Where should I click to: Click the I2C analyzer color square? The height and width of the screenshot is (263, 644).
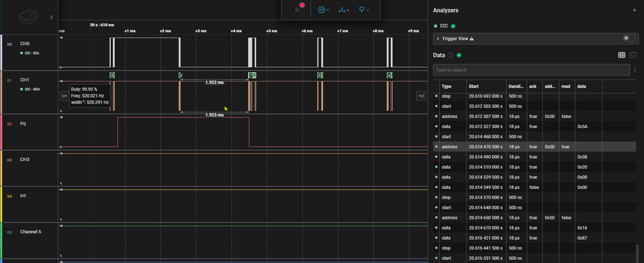pyautogui.click(x=436, y=26)
